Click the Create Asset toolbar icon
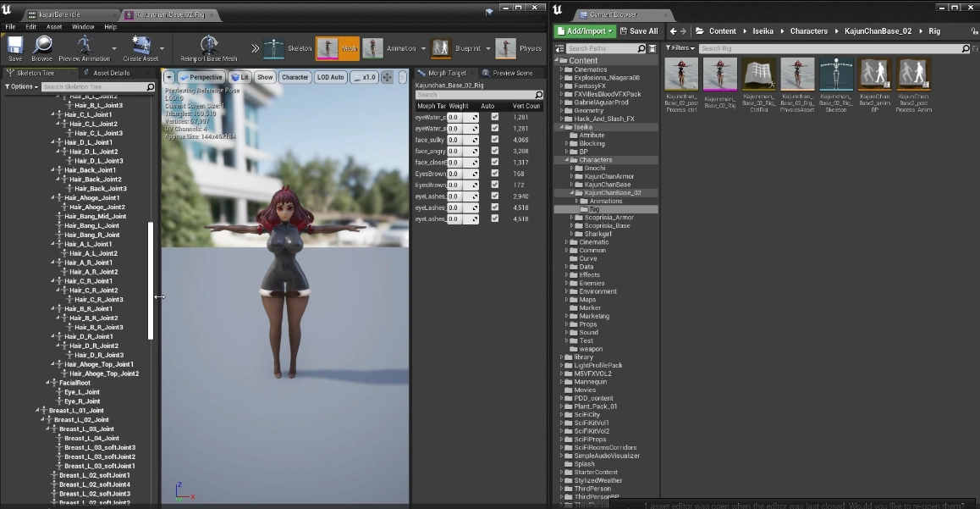Screen dimensions: 980x509 click(x=140, y=48)
